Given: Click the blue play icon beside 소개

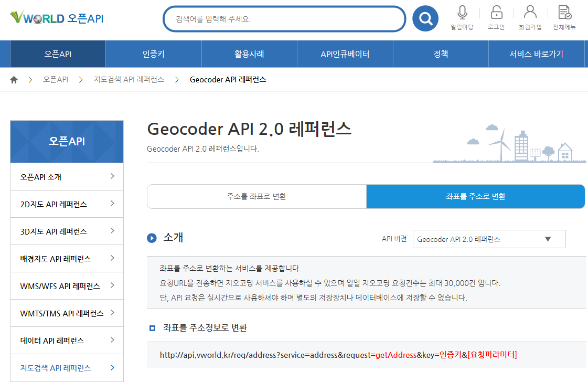Looking at the screenshot, I should 152,238.
